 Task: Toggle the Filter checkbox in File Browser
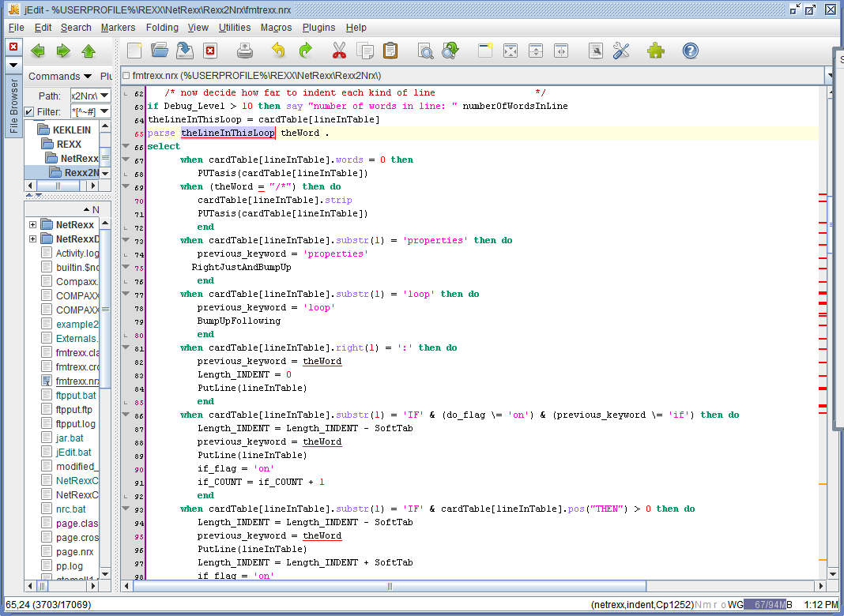pyautogui.click(x=29, y=111)
